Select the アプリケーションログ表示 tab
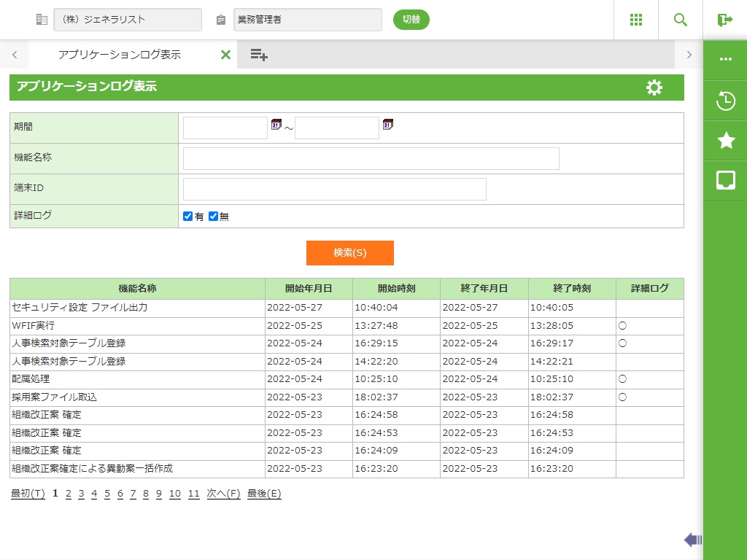The image size is (747, 560). [120, 55]
